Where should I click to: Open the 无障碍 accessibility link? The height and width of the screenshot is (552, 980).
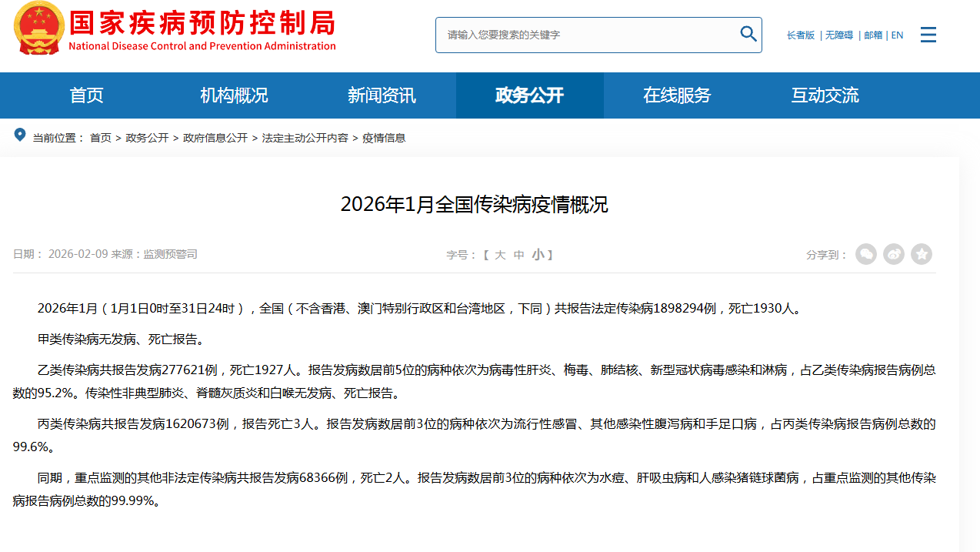tap(839, 35)
